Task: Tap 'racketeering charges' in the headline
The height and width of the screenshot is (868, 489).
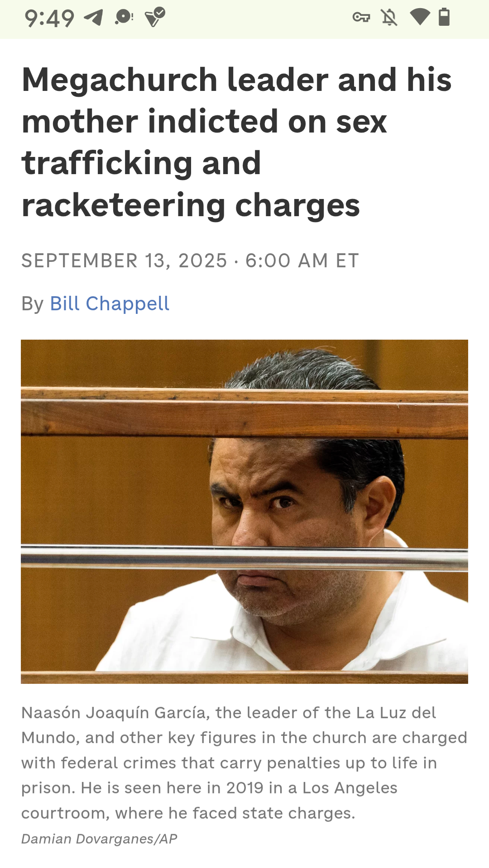Action: 191,206
